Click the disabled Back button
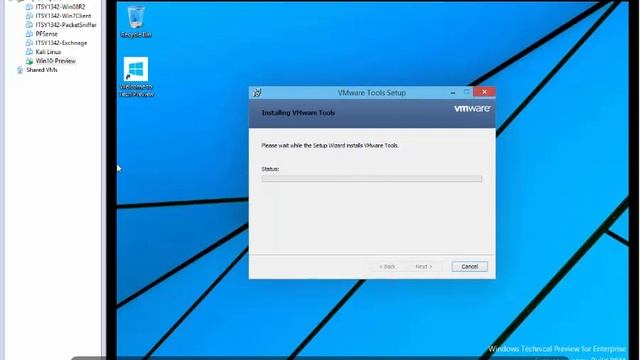This screenshot has width=640, height=360. click(x=387, y=267)
